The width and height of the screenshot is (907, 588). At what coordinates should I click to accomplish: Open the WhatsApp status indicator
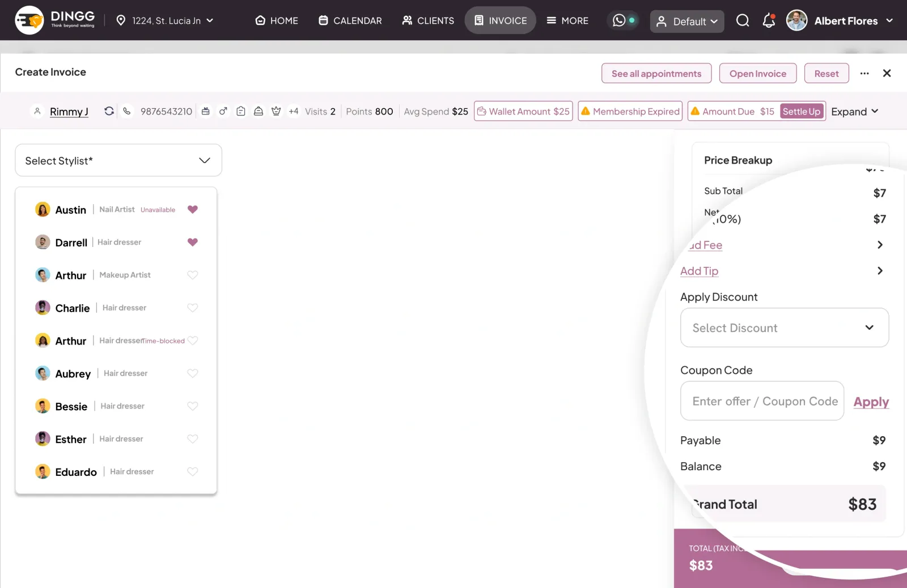pos(624,20)
